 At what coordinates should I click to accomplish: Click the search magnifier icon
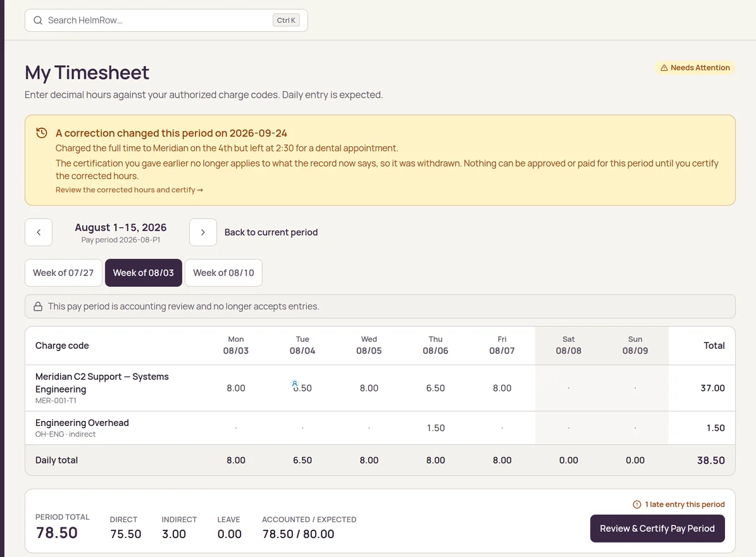(37, 20)
